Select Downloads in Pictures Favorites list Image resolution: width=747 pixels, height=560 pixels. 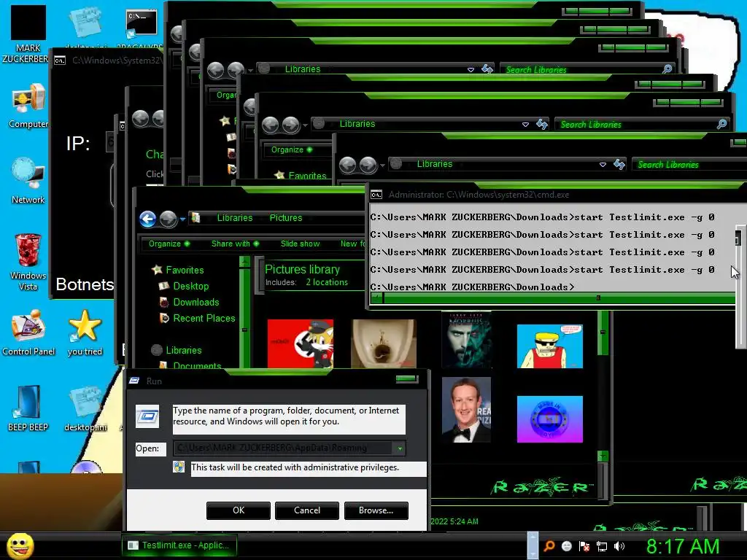point(196,303)
